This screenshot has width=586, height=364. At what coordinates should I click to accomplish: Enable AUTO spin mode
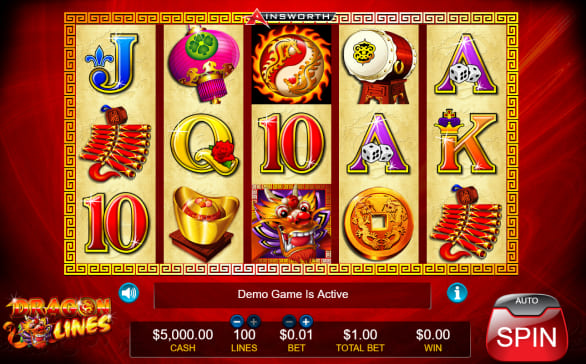[527, 301]
